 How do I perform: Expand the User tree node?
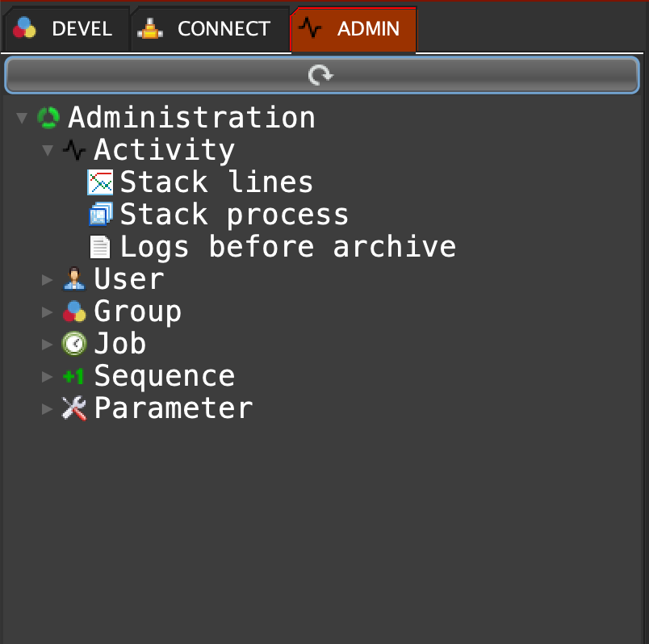48,280
